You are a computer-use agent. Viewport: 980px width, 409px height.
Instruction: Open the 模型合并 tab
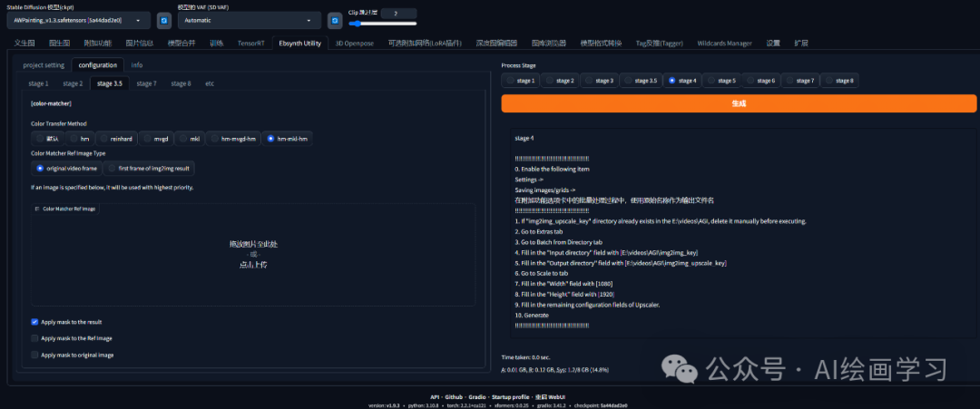181,44
